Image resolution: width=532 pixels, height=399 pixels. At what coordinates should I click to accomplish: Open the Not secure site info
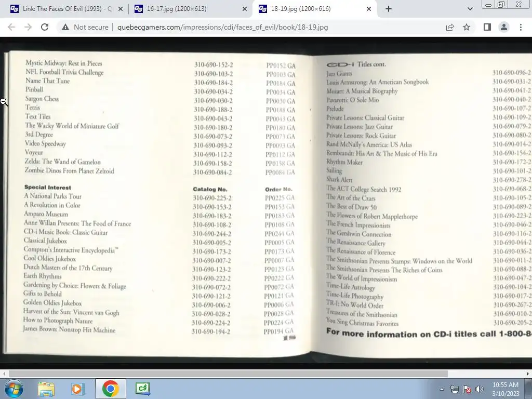[x=85, y=27]
